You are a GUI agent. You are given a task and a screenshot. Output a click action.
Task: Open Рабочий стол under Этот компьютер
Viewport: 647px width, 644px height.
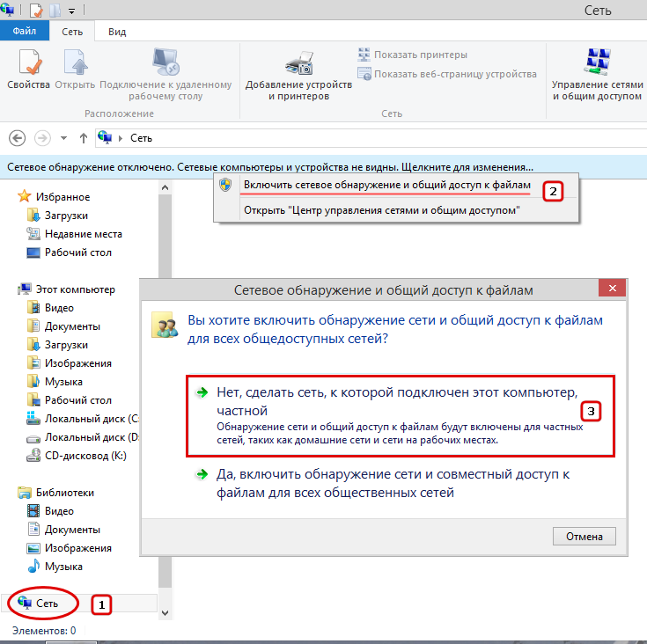coord(69,400)
